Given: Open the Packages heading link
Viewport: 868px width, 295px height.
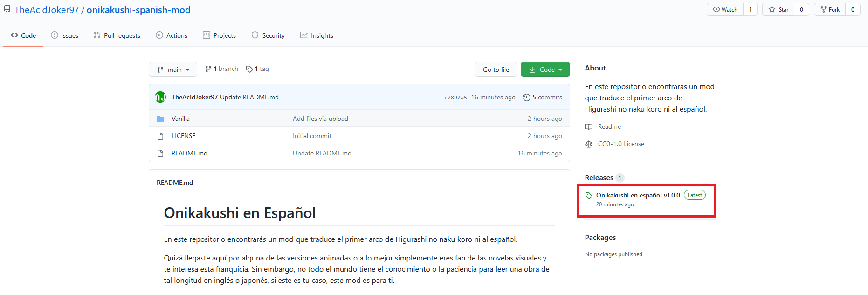Looking at the screenshot, I should pos(600,238).
